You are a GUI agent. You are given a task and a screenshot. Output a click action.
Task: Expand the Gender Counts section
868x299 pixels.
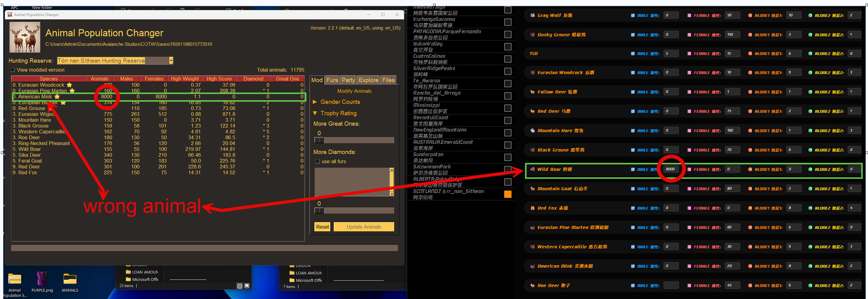(x=315, y=102)
